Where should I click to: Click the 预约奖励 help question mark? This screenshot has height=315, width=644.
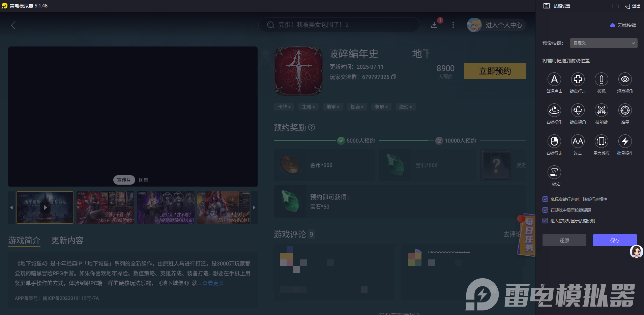(312, 127)
